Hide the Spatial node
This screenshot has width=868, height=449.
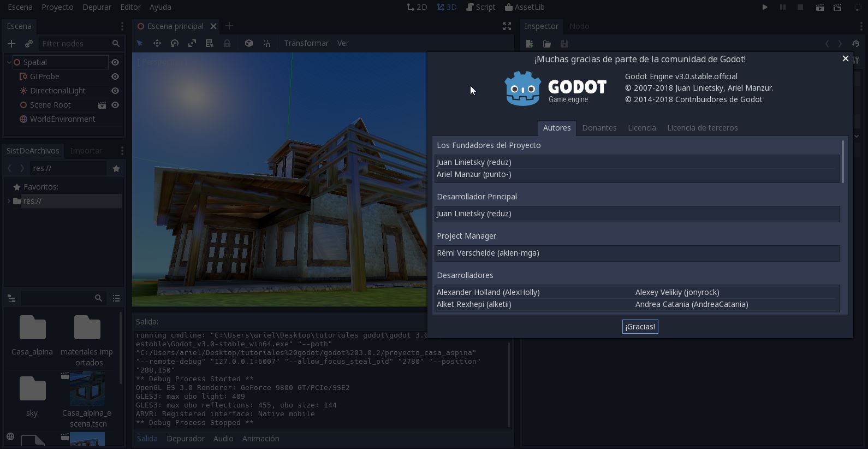pyautogui.click(x=115, y=62)
